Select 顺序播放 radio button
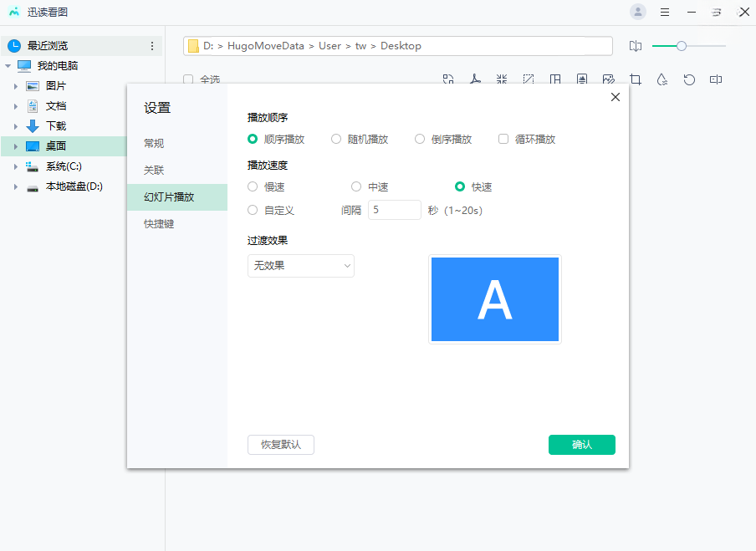Image resolution: width=756 pixels, height=551 pixels. pos(253,140)
